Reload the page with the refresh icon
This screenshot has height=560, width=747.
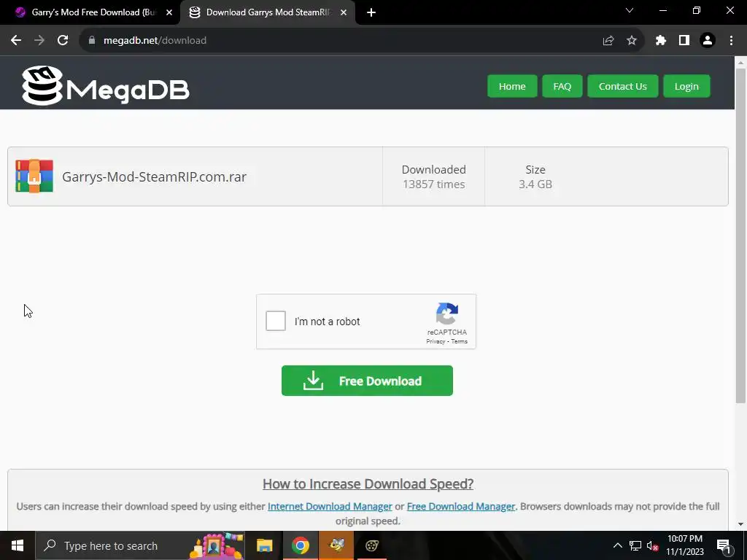coord(63,41)
